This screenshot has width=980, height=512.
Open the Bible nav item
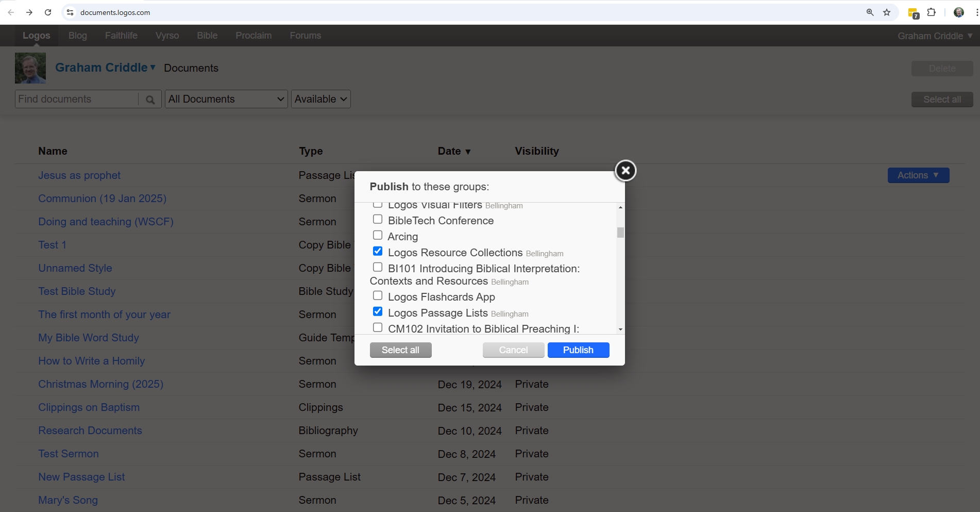tap(207, 36)
